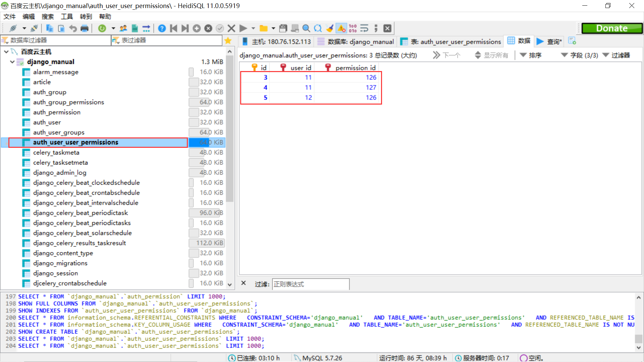Switch to the 数据 tab
644x362 pixels.
pos(519,41)
